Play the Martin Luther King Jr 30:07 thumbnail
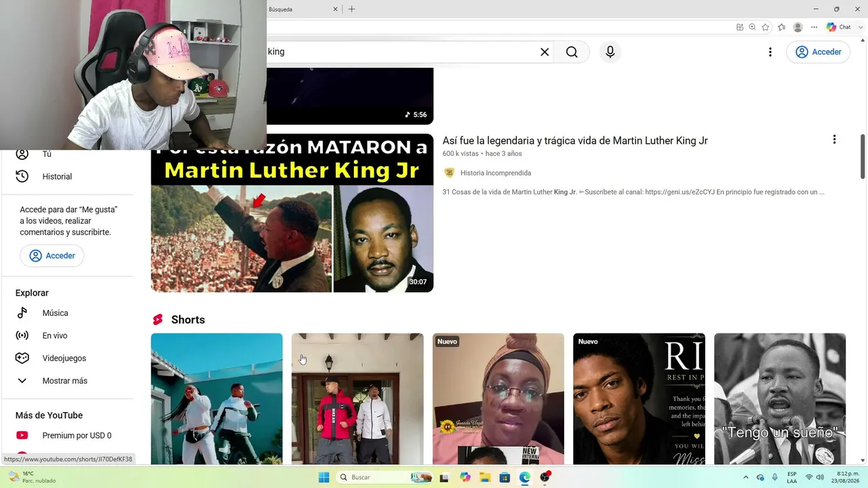Image resolution: width=868 pixels, height=488 pixels. pyautogui.click(x=292, y=213)
